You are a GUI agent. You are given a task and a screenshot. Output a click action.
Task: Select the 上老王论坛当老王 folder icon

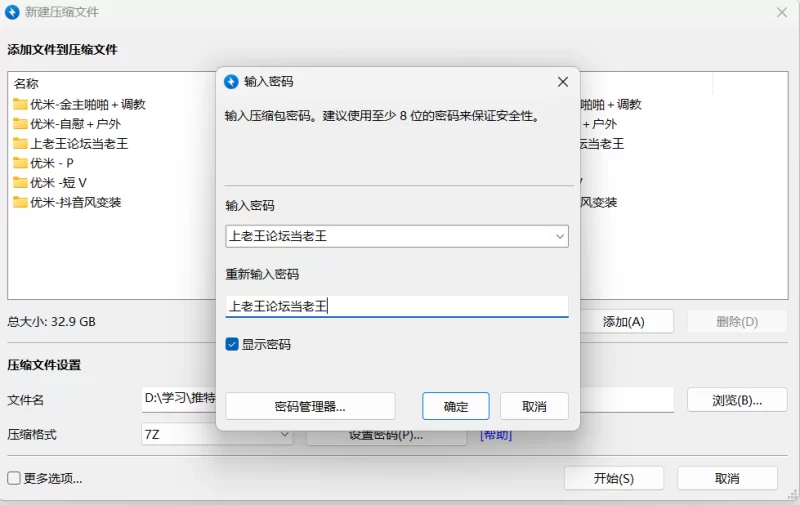click(20, 143)
